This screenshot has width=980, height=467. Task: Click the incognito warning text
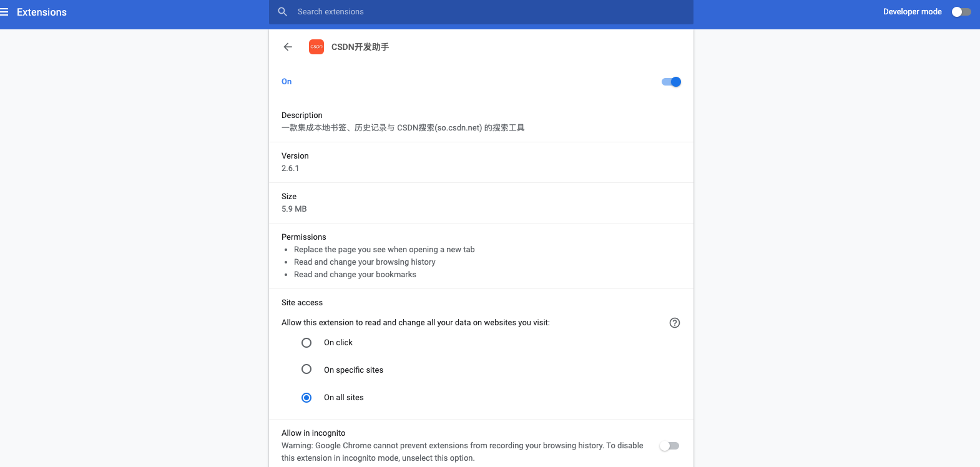(463, 452)
